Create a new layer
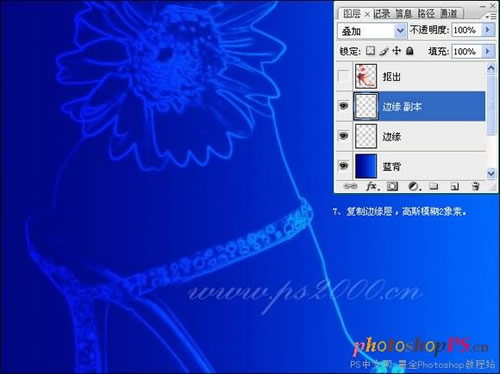500x374 pixels. (x=455, y=187)
